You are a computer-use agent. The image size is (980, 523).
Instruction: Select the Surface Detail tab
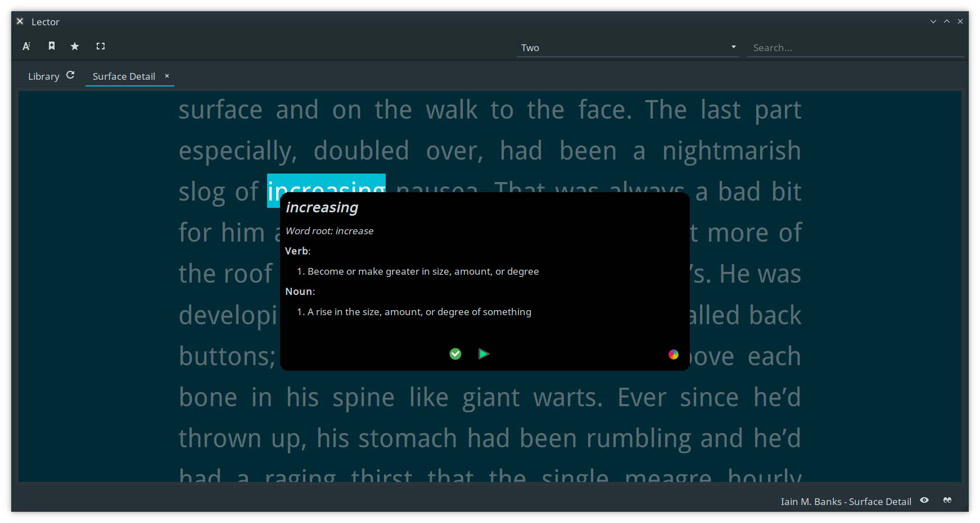pos(124,76)
